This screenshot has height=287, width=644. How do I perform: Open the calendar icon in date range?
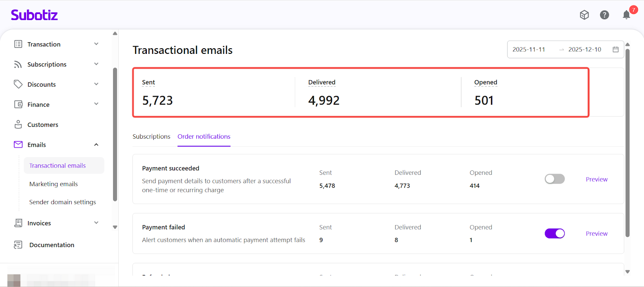click(615, 49)
